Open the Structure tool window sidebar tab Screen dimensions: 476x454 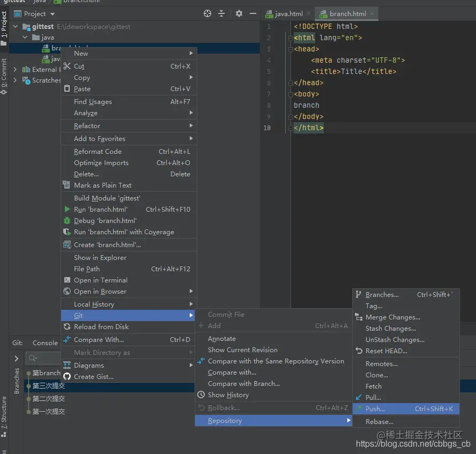pos(4,416)
